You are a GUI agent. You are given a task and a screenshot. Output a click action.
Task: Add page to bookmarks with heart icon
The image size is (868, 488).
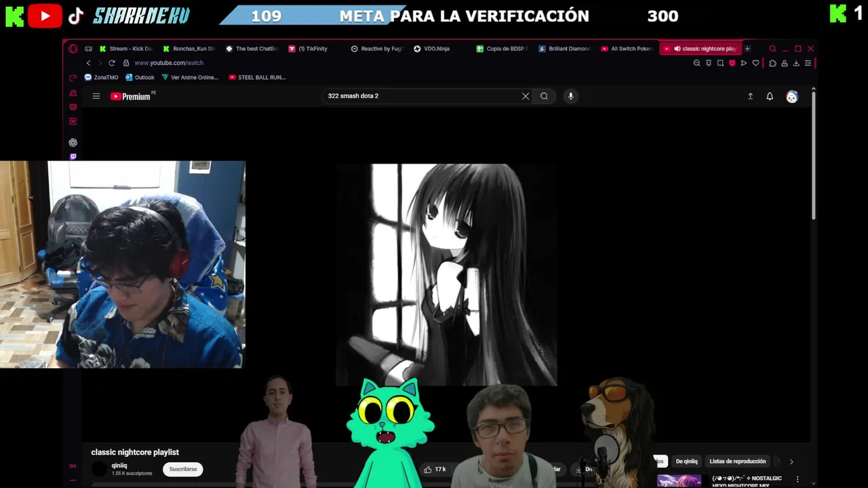coord(755,63)
